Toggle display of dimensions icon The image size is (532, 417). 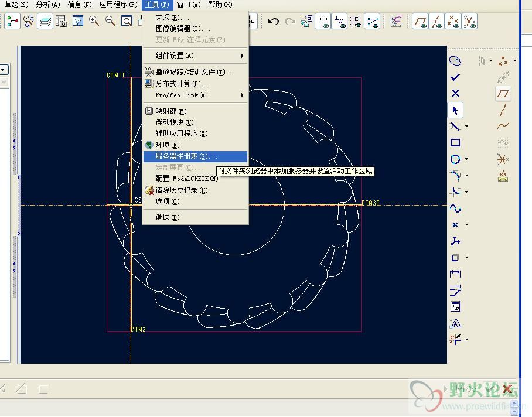click(x=323, y=21)
